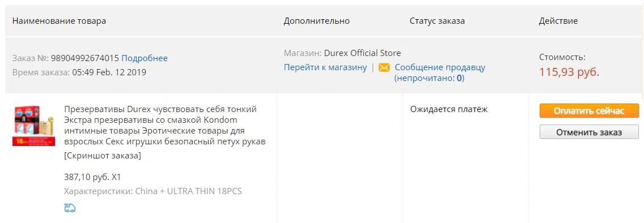This screenshot has height=223, width=644.
Task: Click the Ожидается платёж status text
Action: pos(449,109)
